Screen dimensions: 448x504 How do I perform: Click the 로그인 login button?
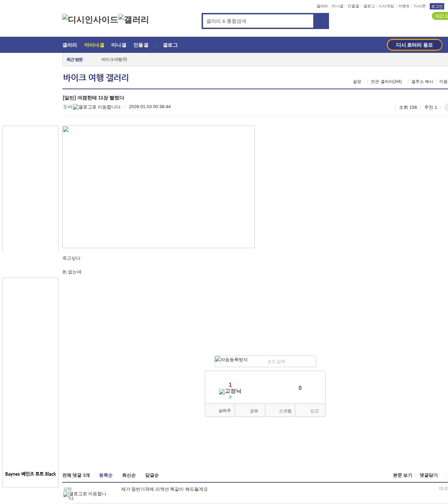pyautogui.click(x=437, y=6)
